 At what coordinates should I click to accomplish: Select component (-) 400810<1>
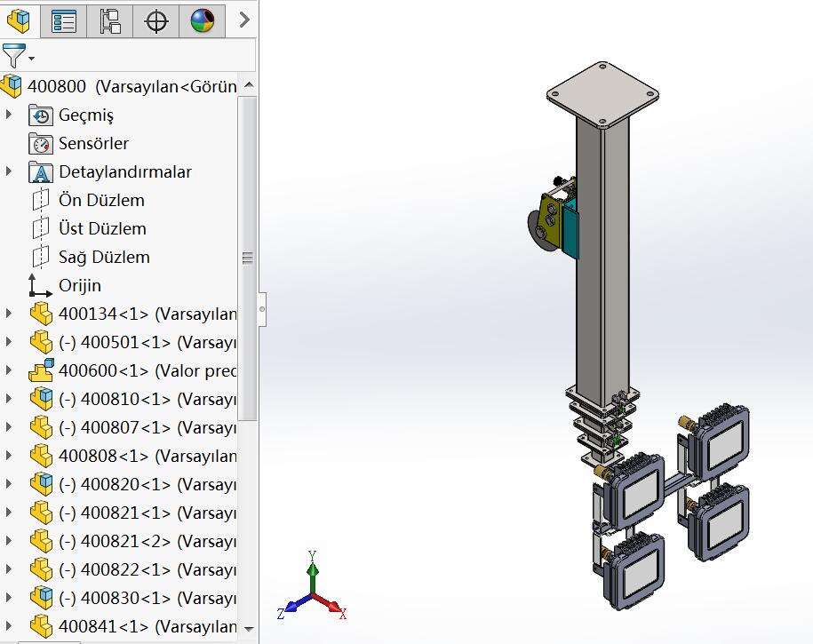(147, 399)
